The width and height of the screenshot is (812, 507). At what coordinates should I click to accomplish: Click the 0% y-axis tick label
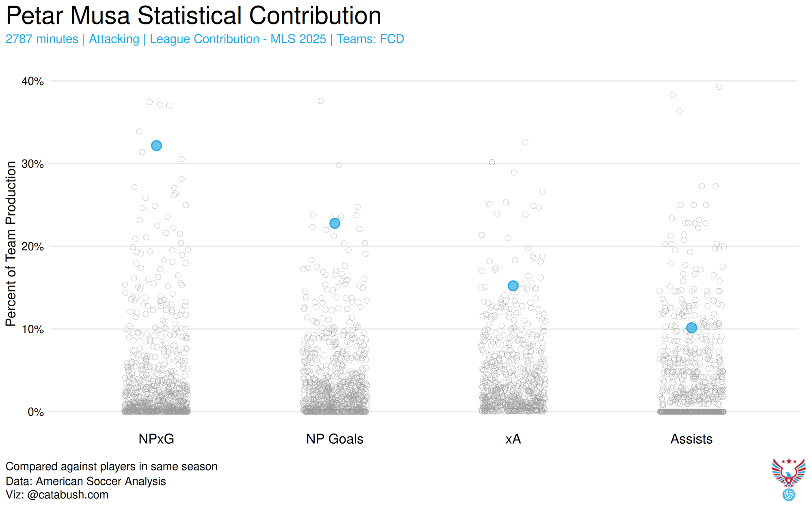click(36, 412)
